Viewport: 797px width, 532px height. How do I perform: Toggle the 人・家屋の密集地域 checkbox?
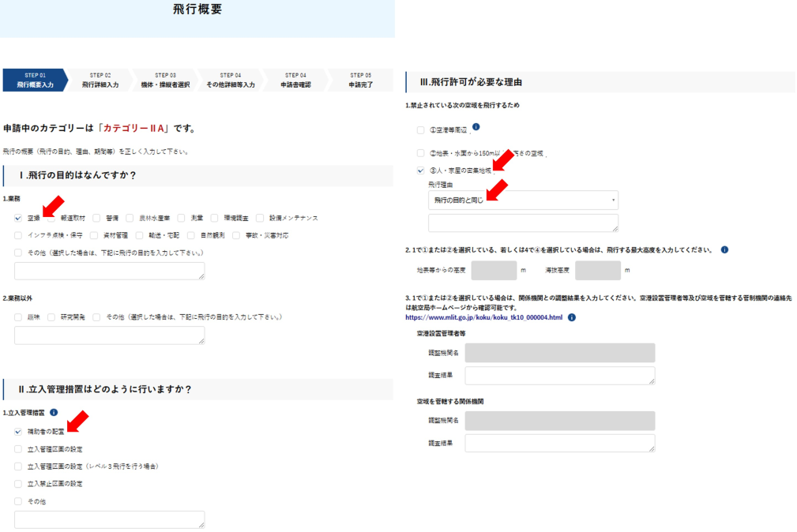(421, 170)
